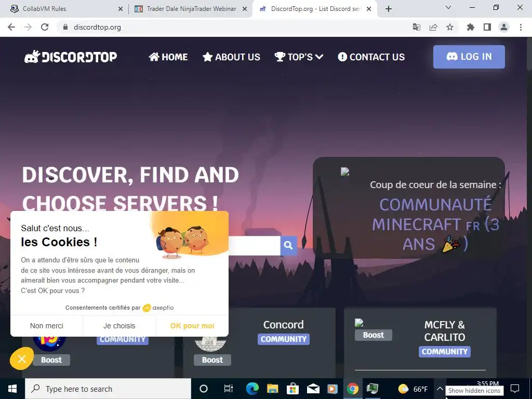
Task: Switch to Trader Dale NinjaTrader Webinar tab
Action: (x=191, y=9)
